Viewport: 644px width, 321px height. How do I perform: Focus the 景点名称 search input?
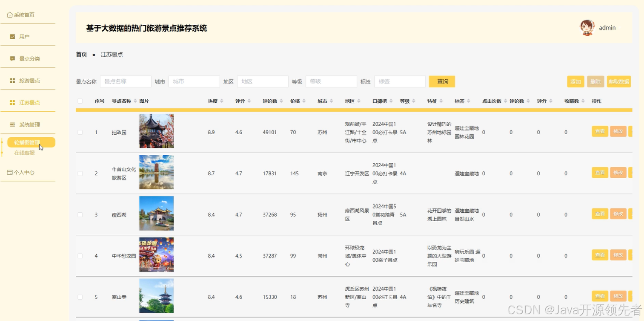click(x=126, y=81)
